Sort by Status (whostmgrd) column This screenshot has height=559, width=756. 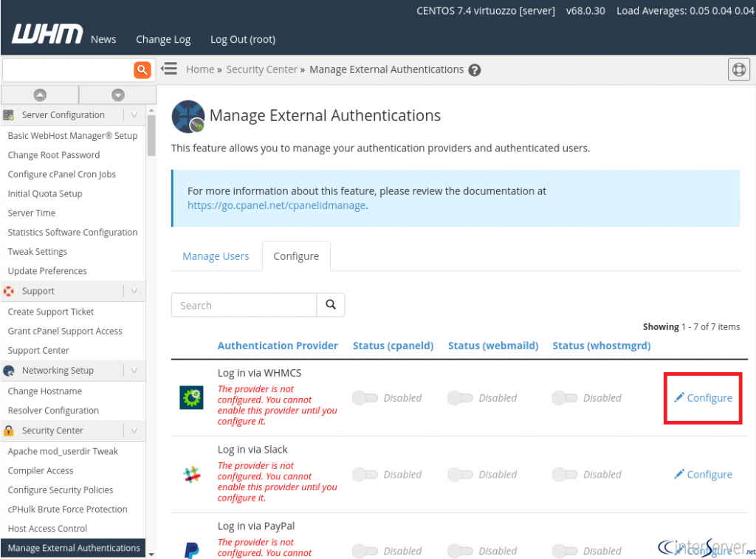[x=601, y=346]
